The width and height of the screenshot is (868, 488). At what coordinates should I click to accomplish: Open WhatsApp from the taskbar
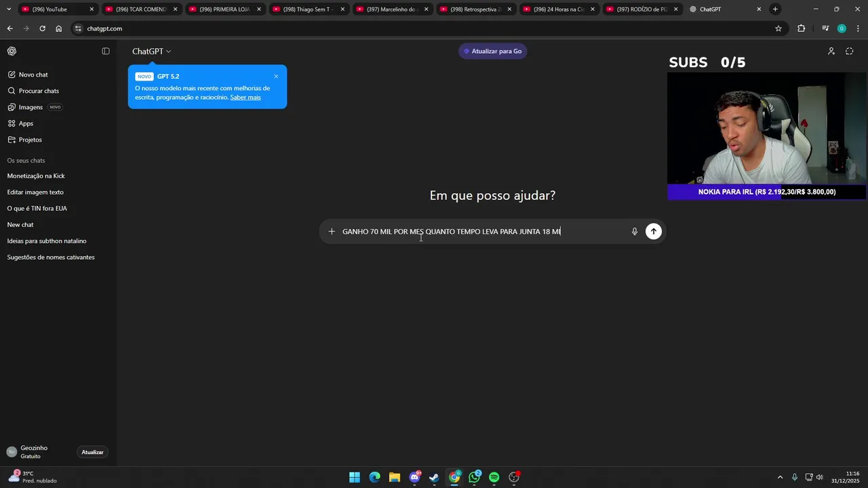coord(475,477)
